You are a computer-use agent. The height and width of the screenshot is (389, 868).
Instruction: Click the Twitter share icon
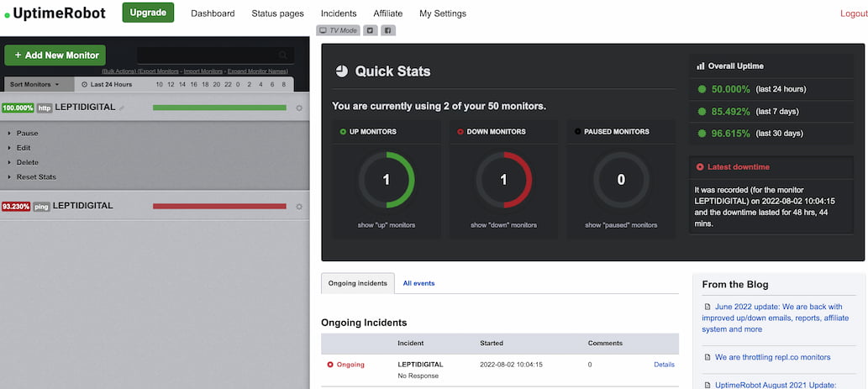(x=371, y=30)
